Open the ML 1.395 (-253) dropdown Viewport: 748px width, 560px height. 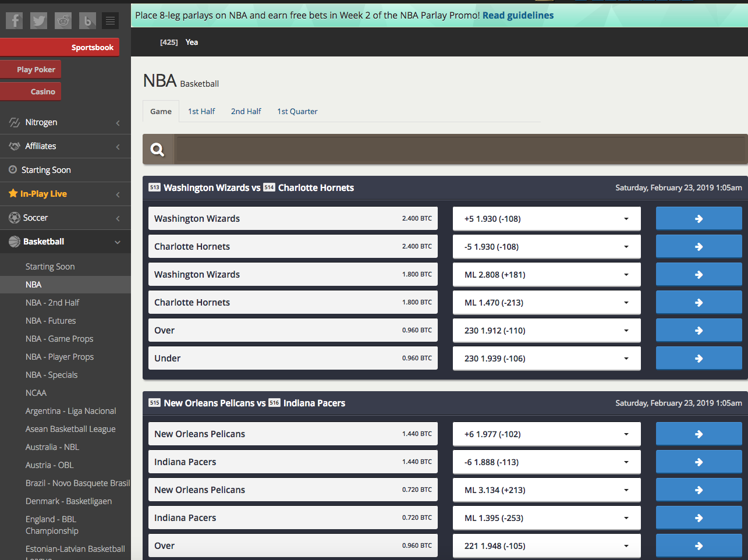click(547, 518)
